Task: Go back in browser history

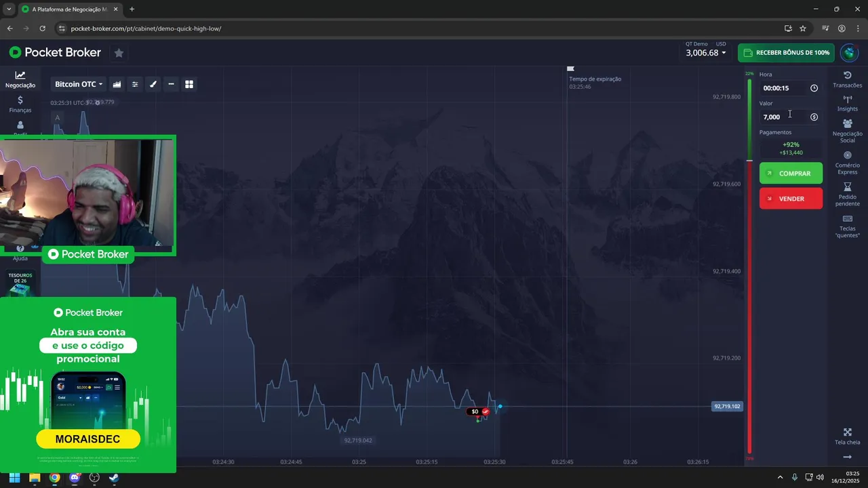Action: (x=9, y=28)
